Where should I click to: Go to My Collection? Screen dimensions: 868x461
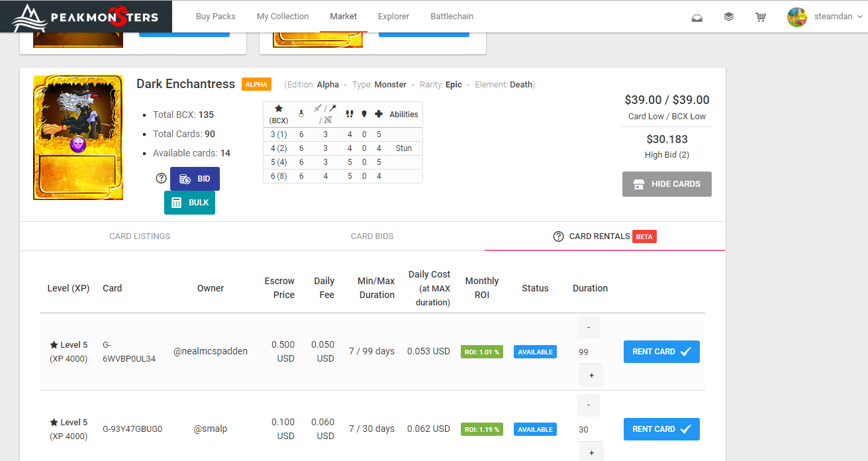pyautogui.click(x=283, y=17)
